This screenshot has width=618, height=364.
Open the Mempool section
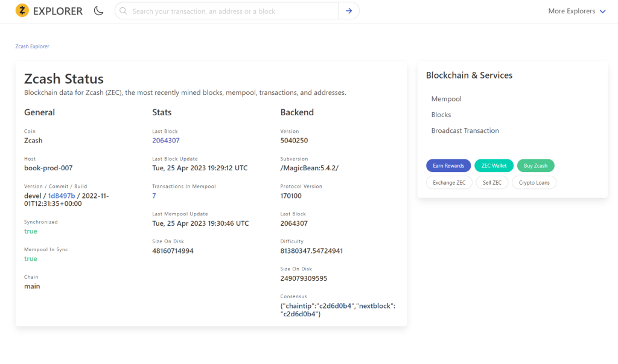pos(446,98)
